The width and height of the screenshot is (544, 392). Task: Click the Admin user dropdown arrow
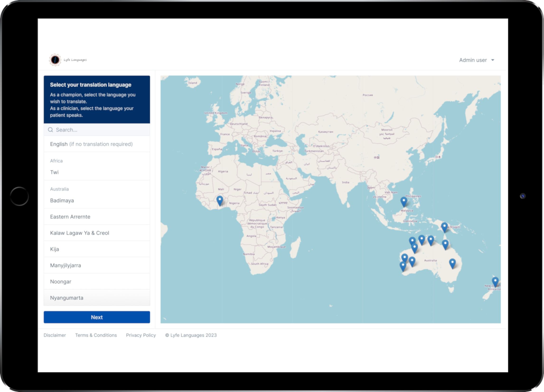click(493, 60)
